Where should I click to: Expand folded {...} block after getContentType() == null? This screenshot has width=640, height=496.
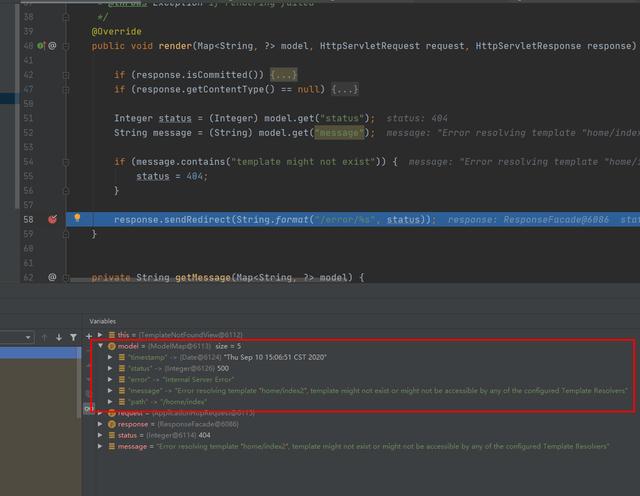[345, 89]
